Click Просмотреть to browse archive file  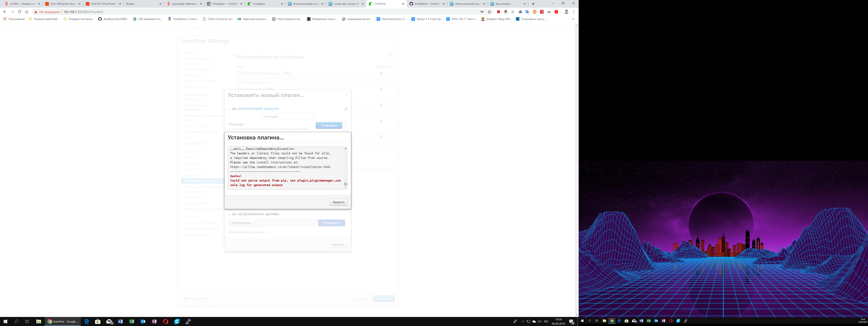pos(241,223)
